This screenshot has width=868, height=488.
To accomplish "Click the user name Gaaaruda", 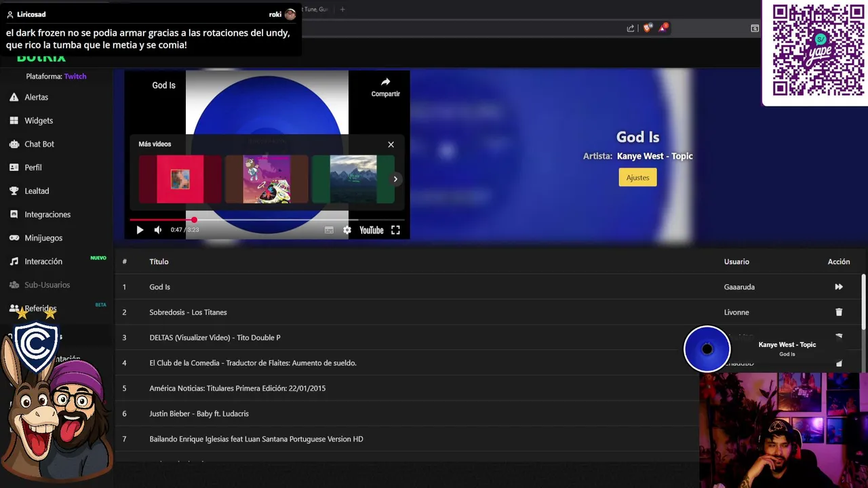I will pyautogui.click(x=739, y=287).
